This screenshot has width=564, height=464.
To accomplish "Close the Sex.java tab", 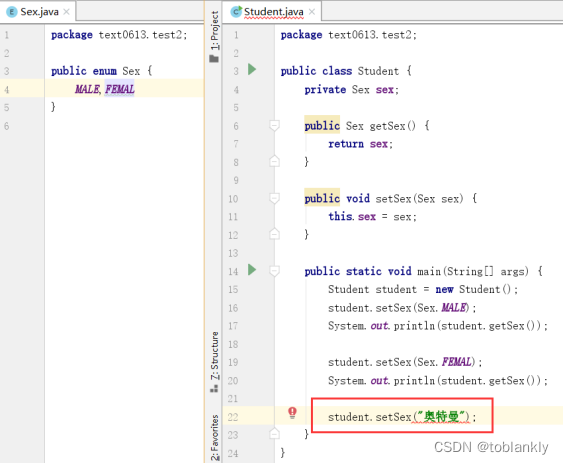I will point(66,12).
